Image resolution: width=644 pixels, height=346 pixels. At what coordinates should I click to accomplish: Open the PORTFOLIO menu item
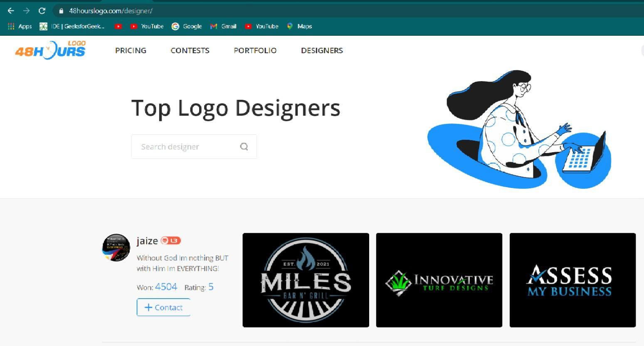point(255,50)
